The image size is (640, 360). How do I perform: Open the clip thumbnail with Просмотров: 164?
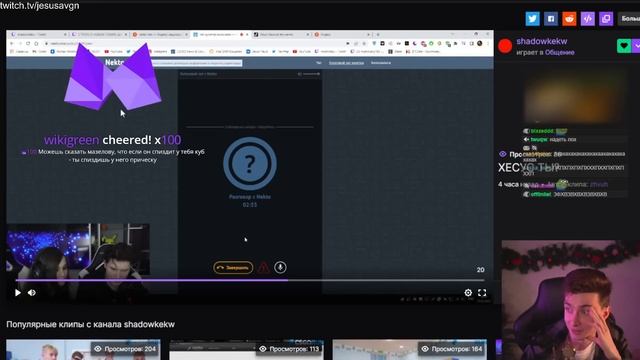[409, 350]
